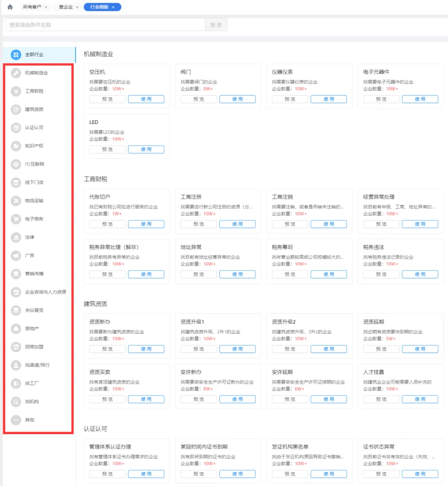The width and height of the screenshot is (448, 486).
Task: Click the 知识产权 sidebar icon
Action: click(x=16, y=146)
